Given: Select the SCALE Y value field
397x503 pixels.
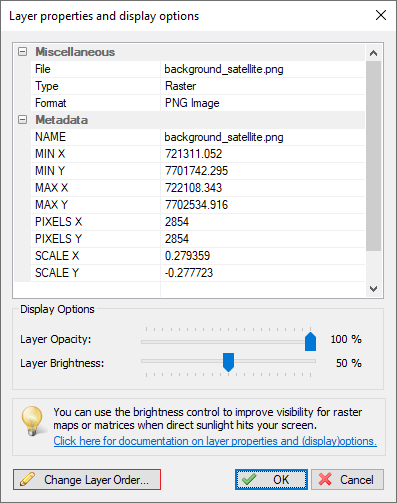Looking at the screenshot, I should tap(263, 273).
